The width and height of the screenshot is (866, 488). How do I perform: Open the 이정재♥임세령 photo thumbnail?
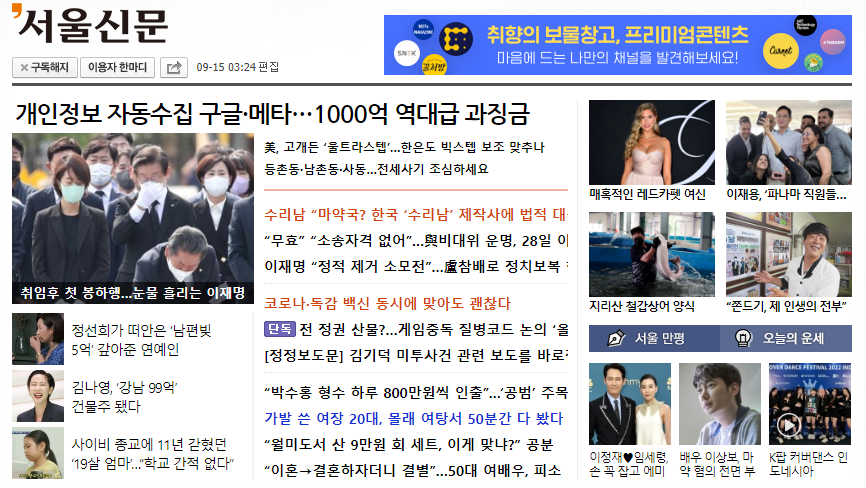tap(629, 403)
